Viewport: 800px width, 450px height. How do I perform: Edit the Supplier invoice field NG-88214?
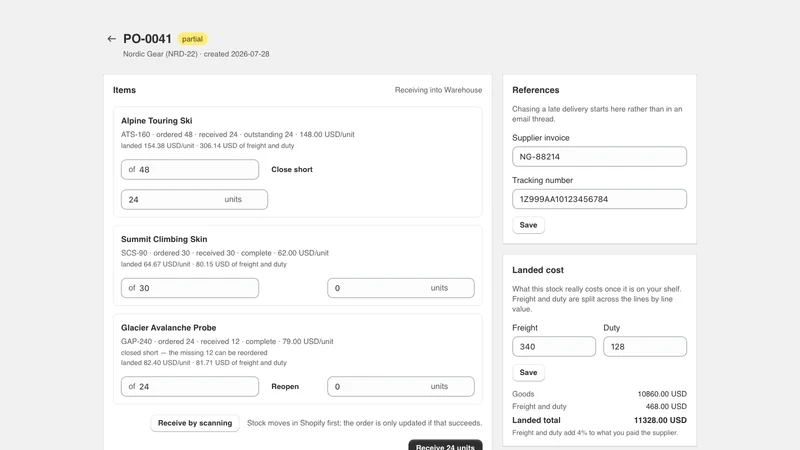pyautogui.click(x=599, y=157)
